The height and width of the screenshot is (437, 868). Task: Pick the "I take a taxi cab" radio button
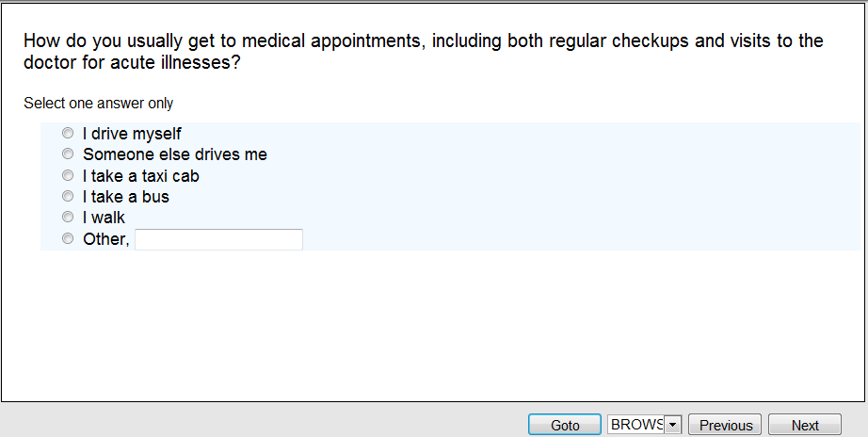tap(68, 176)
